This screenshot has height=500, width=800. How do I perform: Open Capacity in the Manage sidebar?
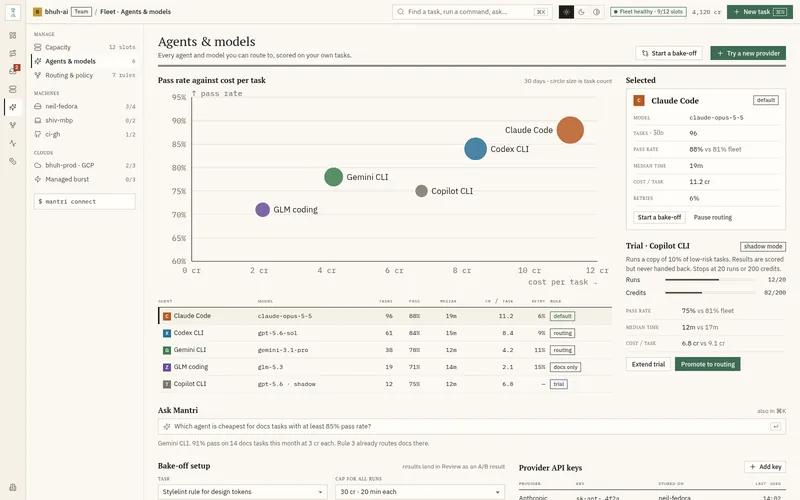85,47
